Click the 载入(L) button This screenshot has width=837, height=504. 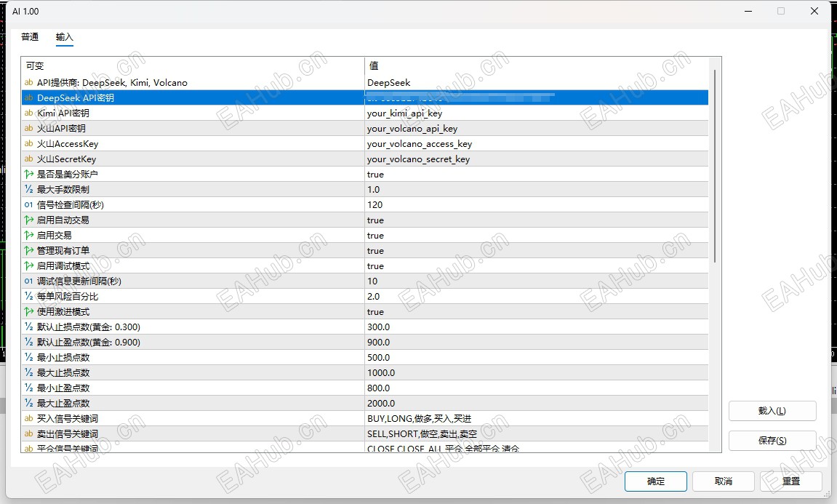click(x=772, y=411)
